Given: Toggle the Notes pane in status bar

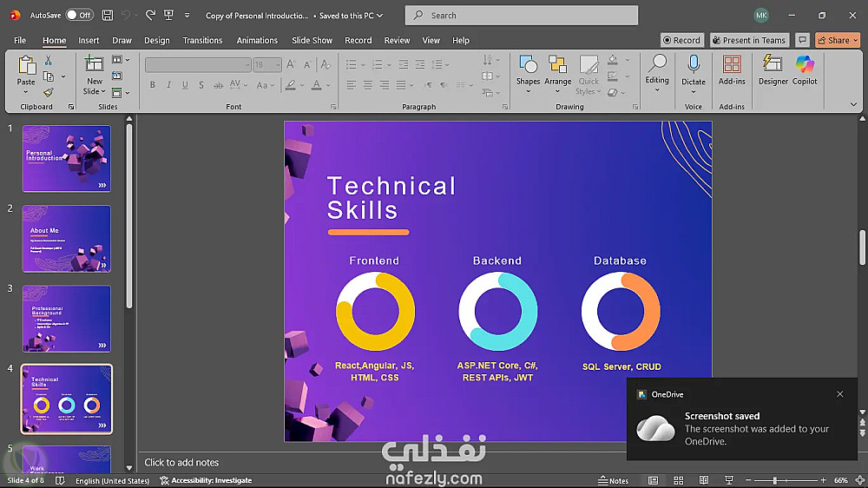Looking at the screenshot, I should (x=614, y=480).
